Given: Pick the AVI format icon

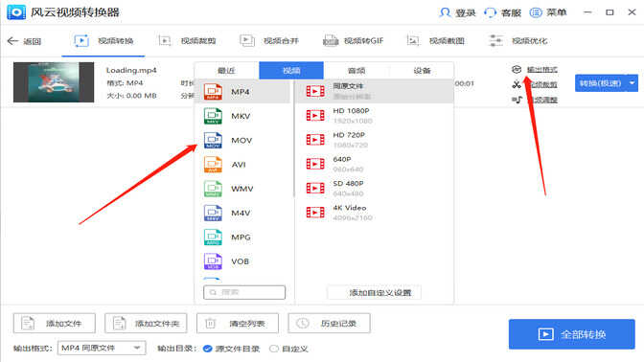Looking at the screenshot, I should 213,165.
